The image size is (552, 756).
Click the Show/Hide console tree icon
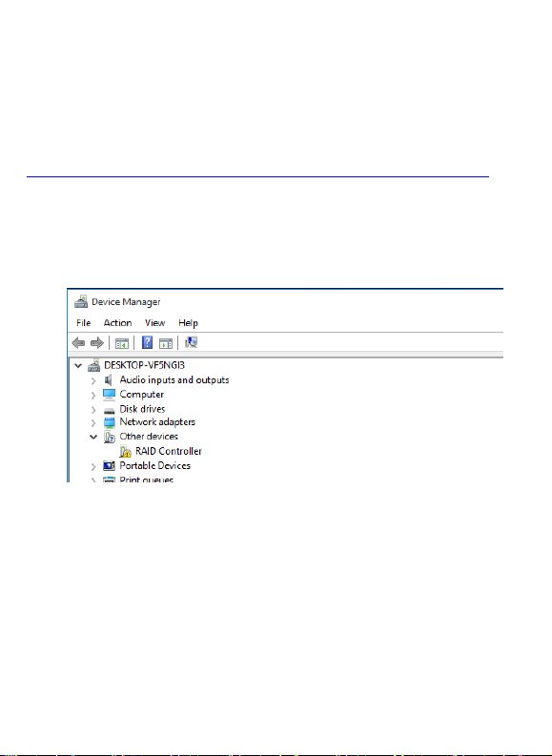[x=122, y=343]
